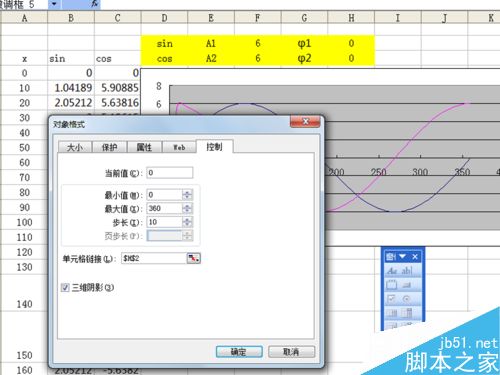This screenshot has height=375, width=500.
Task: Click the 步长 field showing 10
Action: (x=165, y=222)
